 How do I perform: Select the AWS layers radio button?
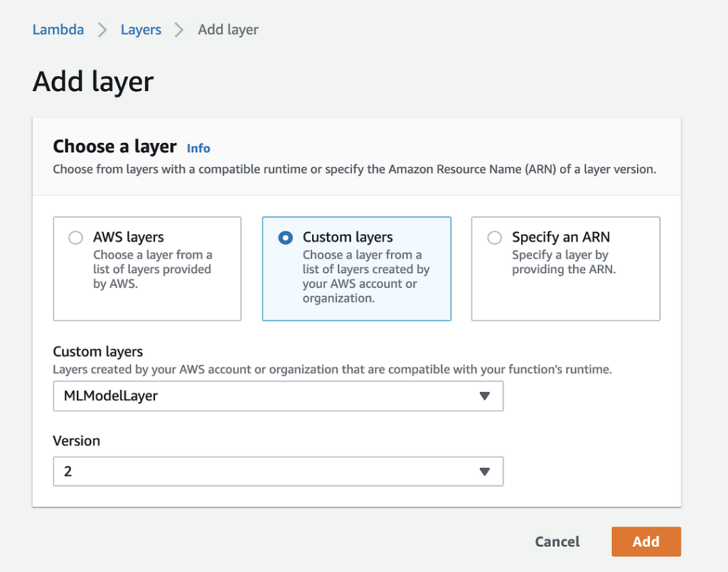pyautogui.click(x=75, y=238)
